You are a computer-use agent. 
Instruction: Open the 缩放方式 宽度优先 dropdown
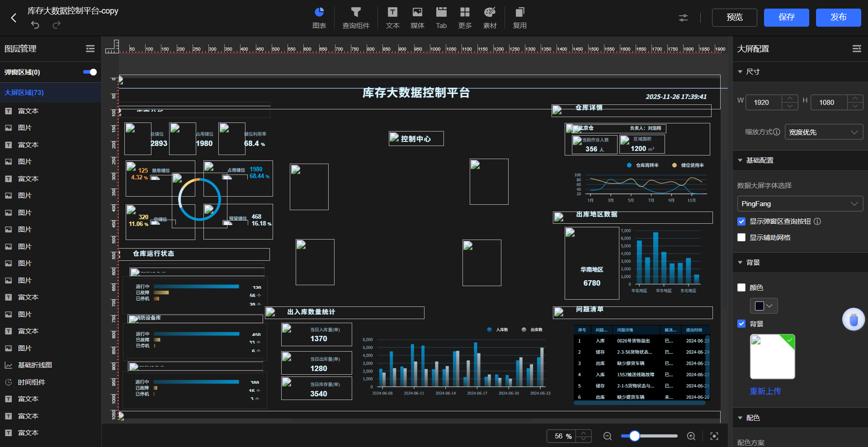[x=824, y=132]
